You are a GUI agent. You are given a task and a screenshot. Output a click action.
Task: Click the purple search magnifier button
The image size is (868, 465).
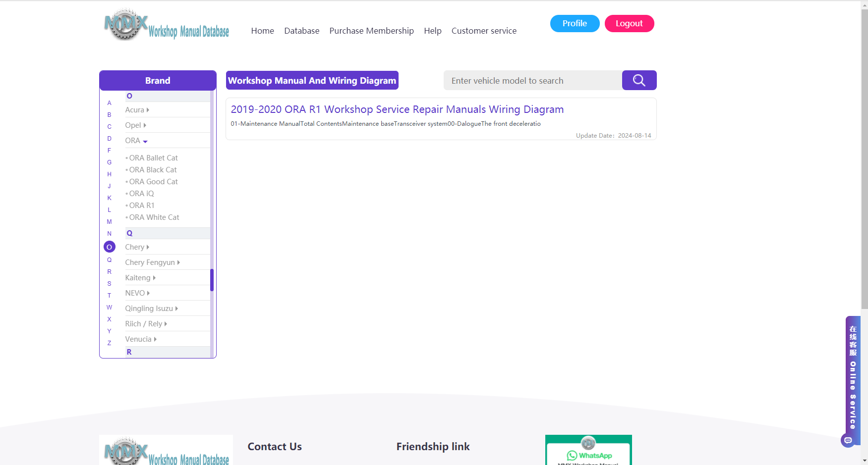pyautogui.click(x=639, y=80)
